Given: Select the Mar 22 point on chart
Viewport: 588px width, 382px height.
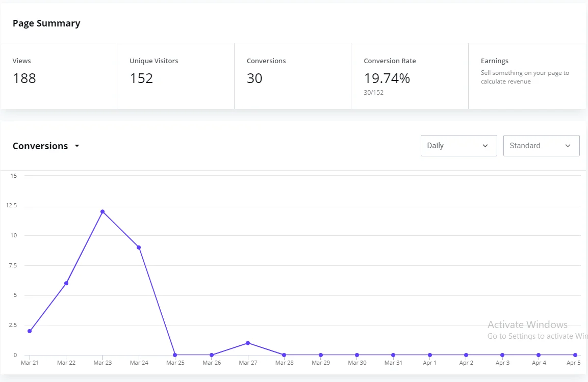Looking at the screenshot, I should (x=66, y=283).
